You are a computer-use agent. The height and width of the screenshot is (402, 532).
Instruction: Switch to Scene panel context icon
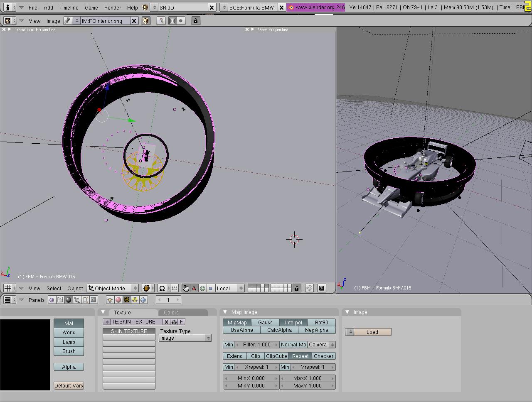pos(94,300)
